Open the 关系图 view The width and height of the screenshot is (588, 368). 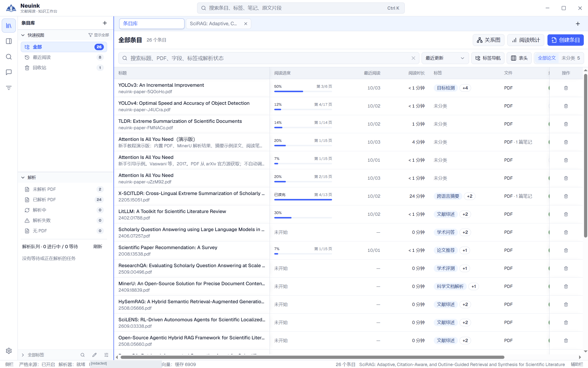488,40
